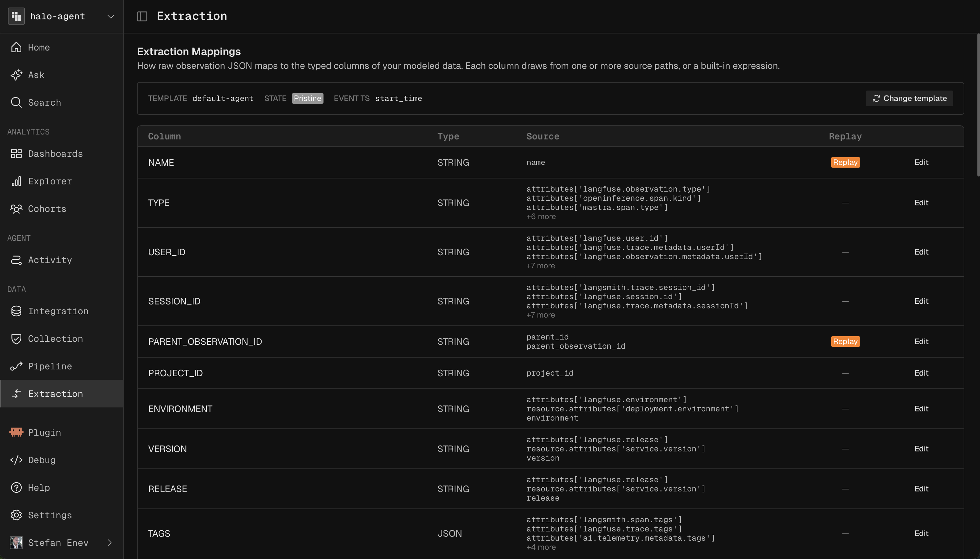This screenshot has width=980, height=559.
Task: Open the Home menu item
Action: point(62,47)
